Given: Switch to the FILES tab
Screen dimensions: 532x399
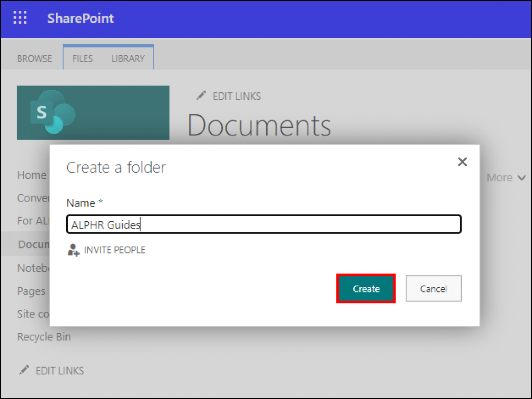Looking at the screenshot, I should click(82, 58).
